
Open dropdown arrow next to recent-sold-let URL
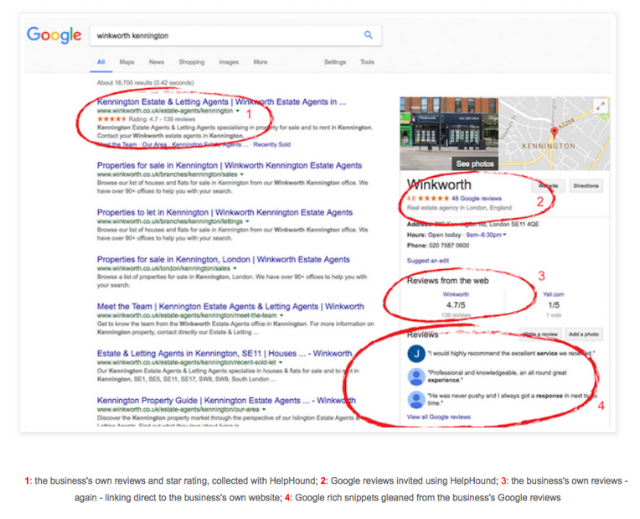tap(280, 362)
